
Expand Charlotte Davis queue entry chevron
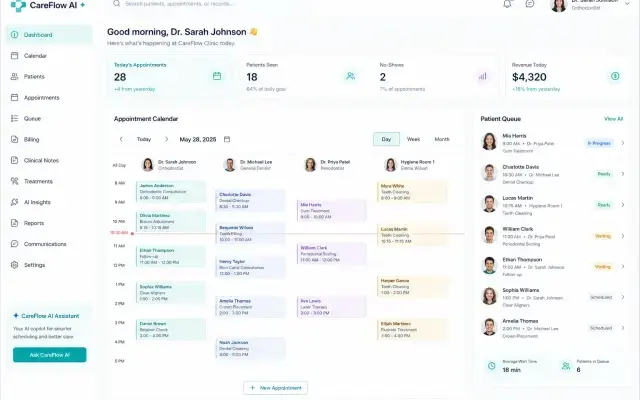point(623,174)
